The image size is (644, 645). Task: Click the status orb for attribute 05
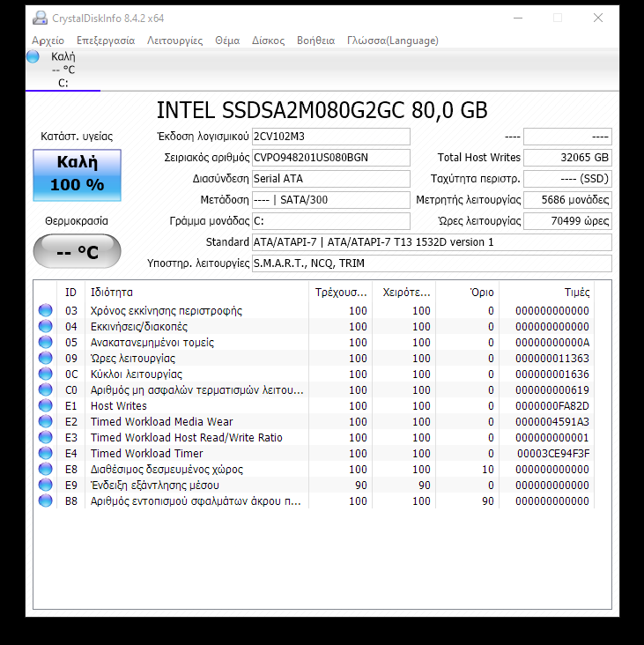pos(46,342)
